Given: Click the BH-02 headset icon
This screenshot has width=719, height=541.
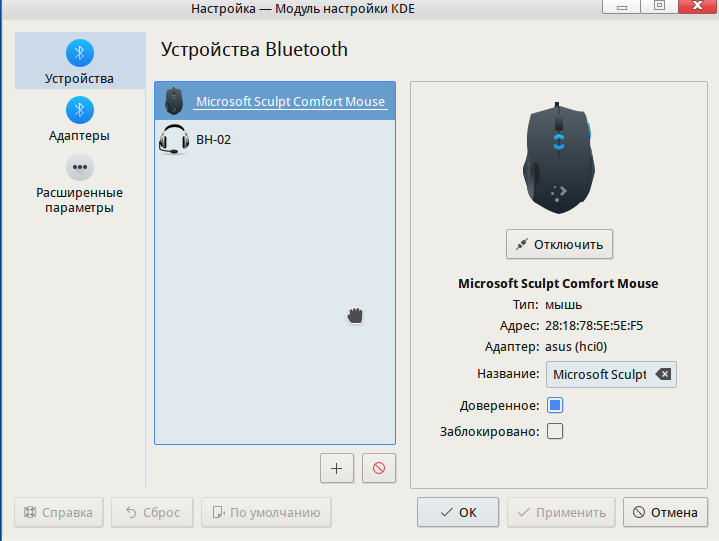Looking at the screenshot, I should click(x=174, y=139).
